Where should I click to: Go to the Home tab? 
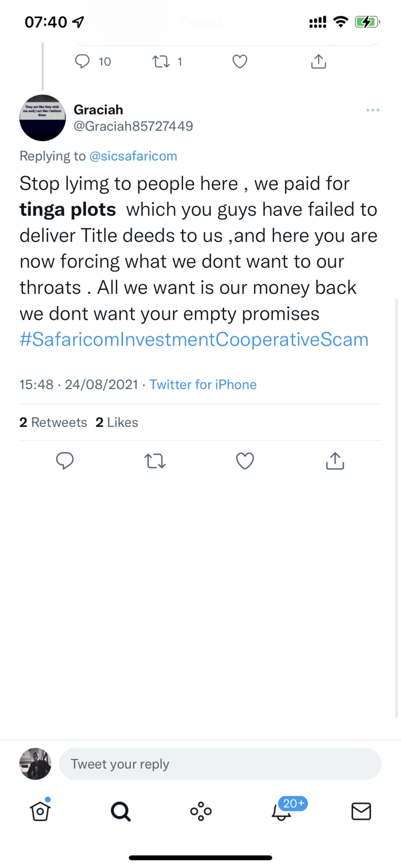click(40, 811)
